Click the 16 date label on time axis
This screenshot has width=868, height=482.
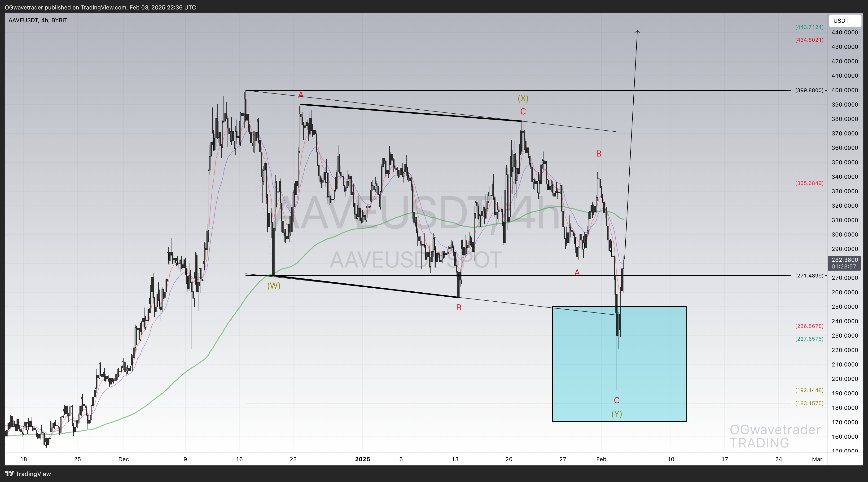[239, 459]
